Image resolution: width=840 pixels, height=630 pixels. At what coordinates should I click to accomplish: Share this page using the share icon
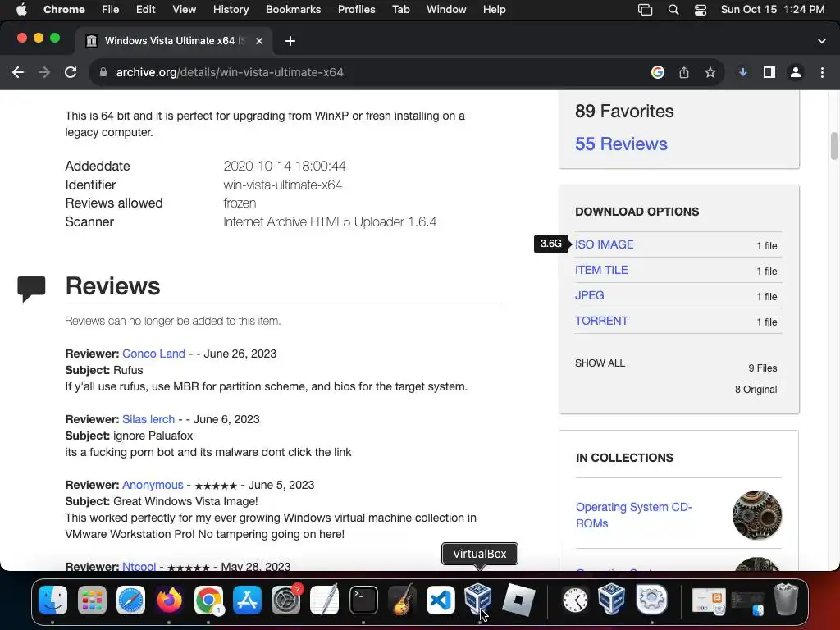coord(683,72)
